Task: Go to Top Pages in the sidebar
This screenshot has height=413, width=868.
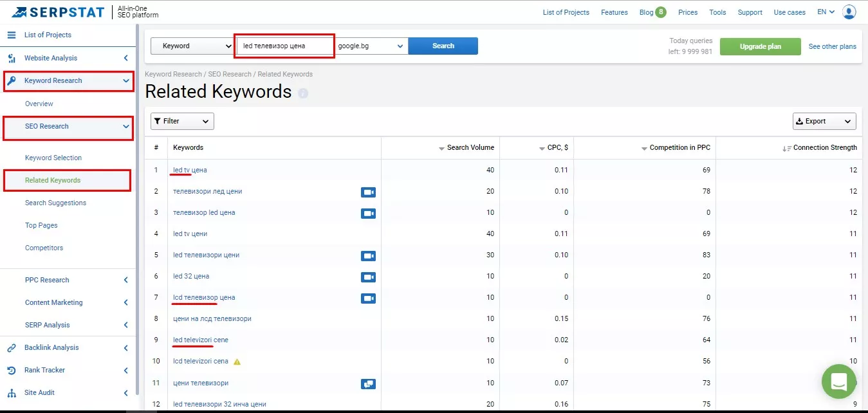Action: [x=41, y=225]
